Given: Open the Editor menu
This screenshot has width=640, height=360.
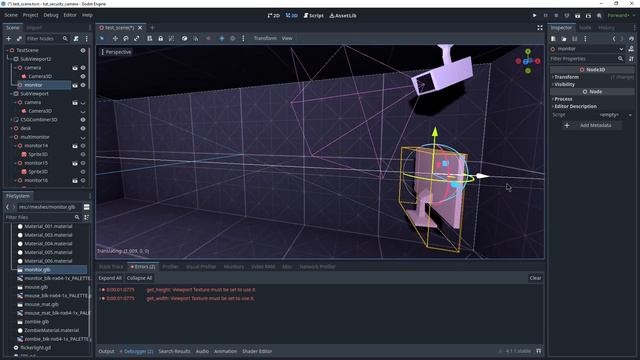Looking at the screenshot, I should click(70, 15).
